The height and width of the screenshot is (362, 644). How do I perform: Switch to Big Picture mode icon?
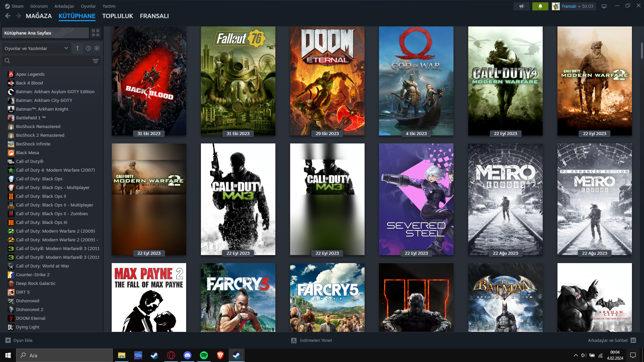pyautogui.click(x=604, y=6)
